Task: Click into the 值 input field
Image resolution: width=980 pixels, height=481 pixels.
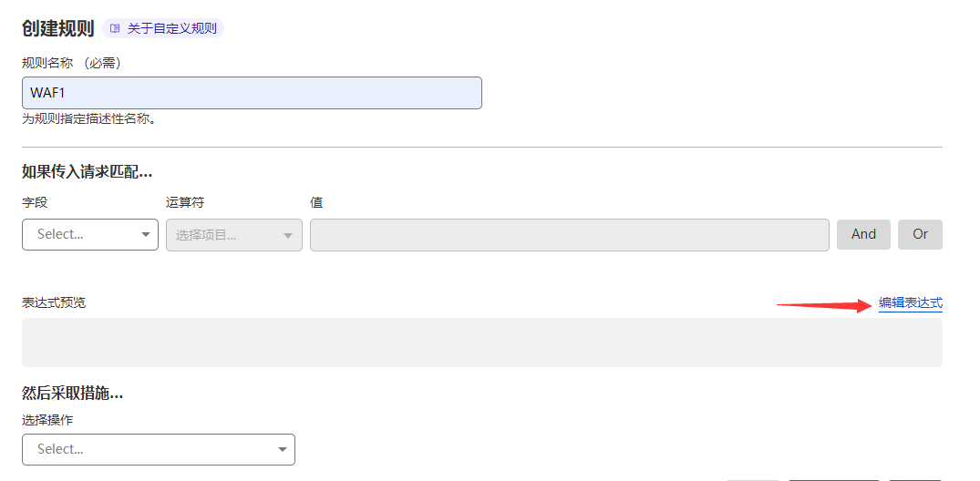Action: (569, 234)
